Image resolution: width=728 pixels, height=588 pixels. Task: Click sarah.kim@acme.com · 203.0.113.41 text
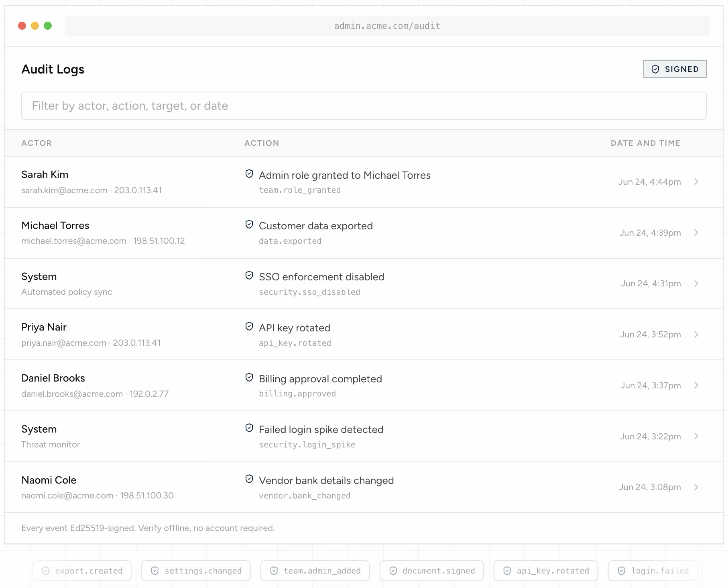click(x=92, y=190)
